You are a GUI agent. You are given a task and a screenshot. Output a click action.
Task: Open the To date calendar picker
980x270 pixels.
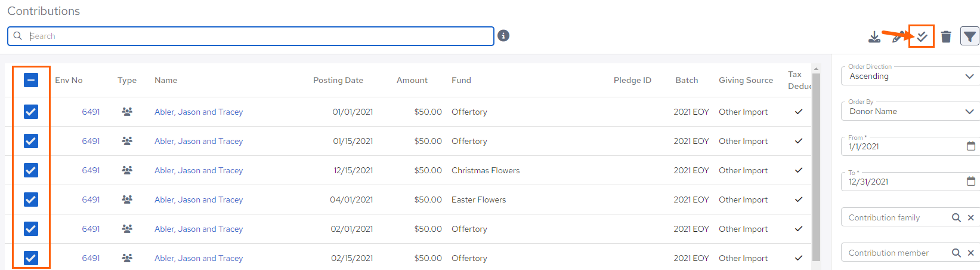tap(970, 182)
